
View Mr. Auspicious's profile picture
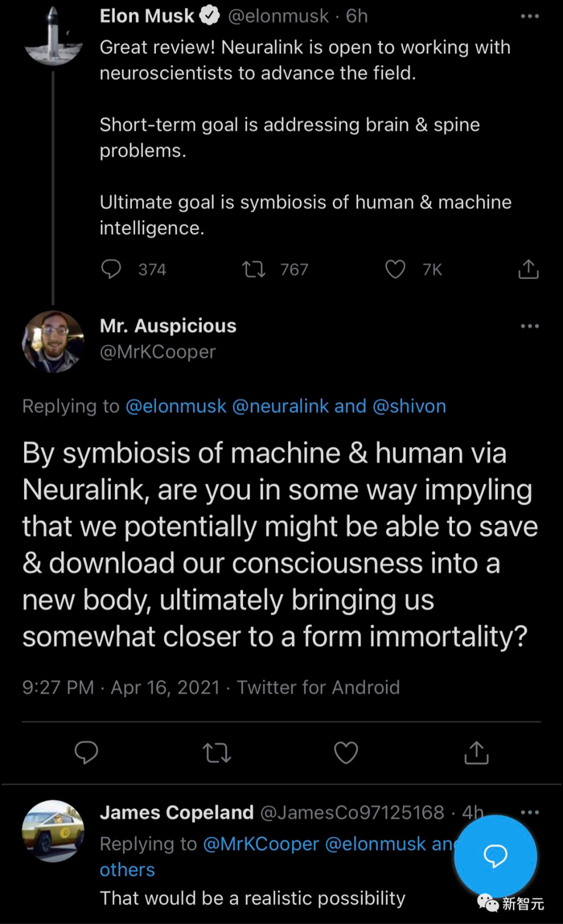(53, 342)
